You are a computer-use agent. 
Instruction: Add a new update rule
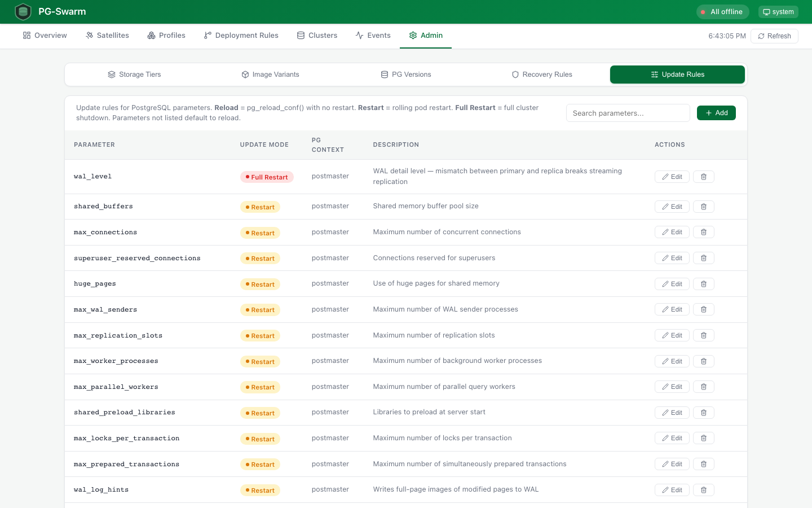pyautogui.click(x=716, y=113)
